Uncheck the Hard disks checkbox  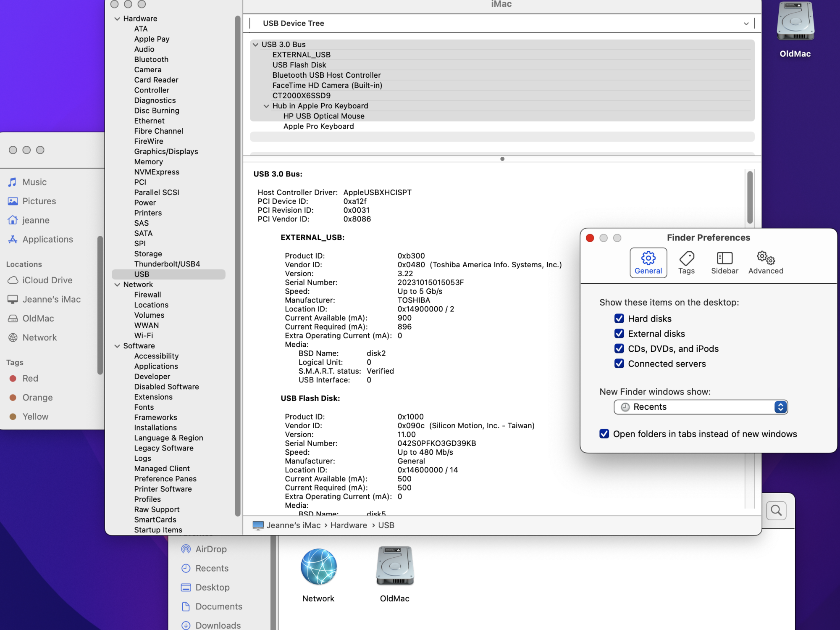click(x=619, y=319)
